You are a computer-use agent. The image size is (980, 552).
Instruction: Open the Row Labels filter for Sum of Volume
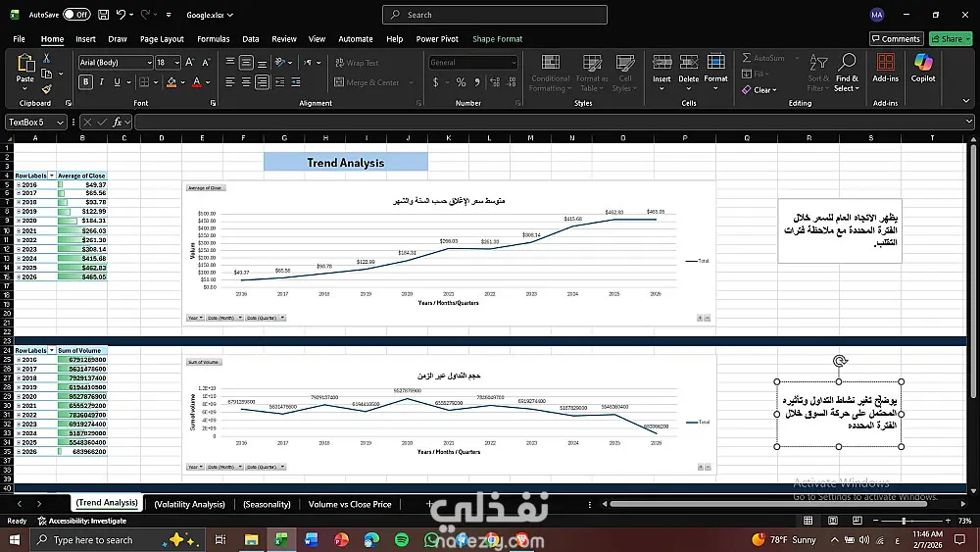[x=52, y=351]
